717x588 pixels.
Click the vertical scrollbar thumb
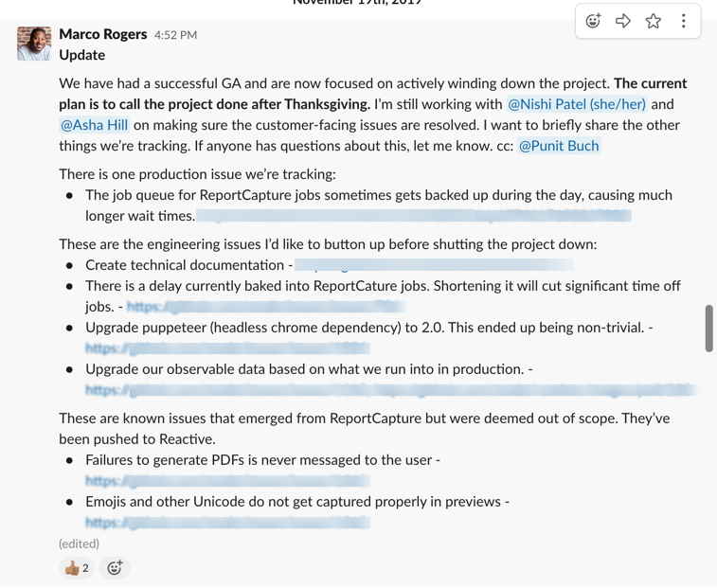click(x=708, y=329)
